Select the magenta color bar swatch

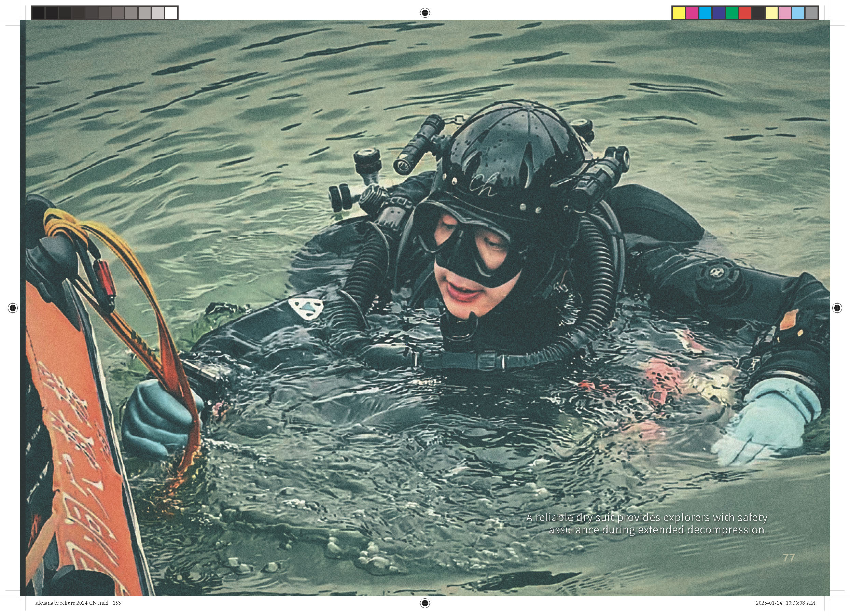tap(692, 13)
